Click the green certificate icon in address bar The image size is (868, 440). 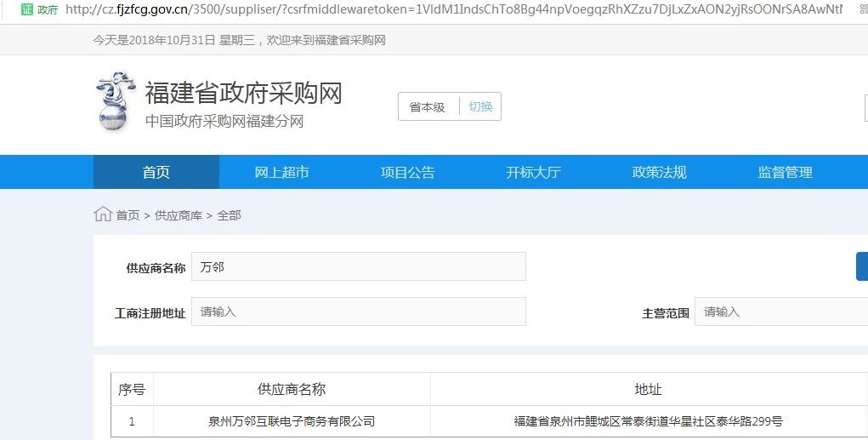coord(26,9)
